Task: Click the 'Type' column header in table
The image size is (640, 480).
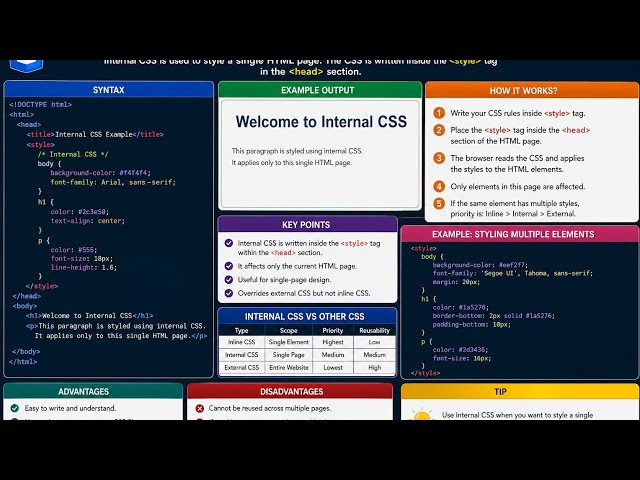Action: coord(242,331)
